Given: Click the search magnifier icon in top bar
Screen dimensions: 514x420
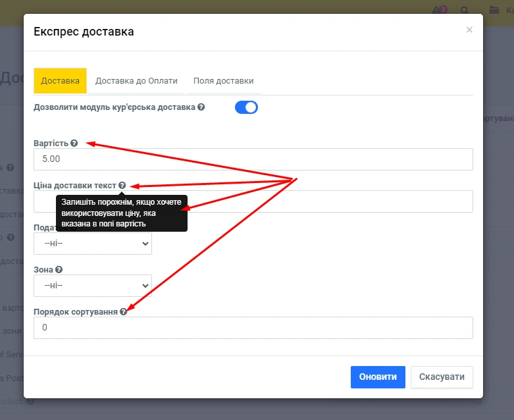Looking at the screenshot, I should [465, 11].
